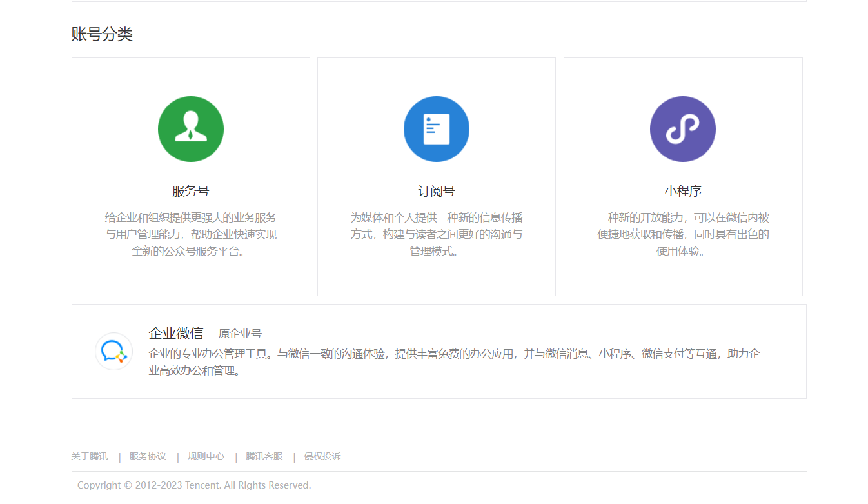Click the purple 小程序 icon
The image size is (868, 504).
(683, 129)
